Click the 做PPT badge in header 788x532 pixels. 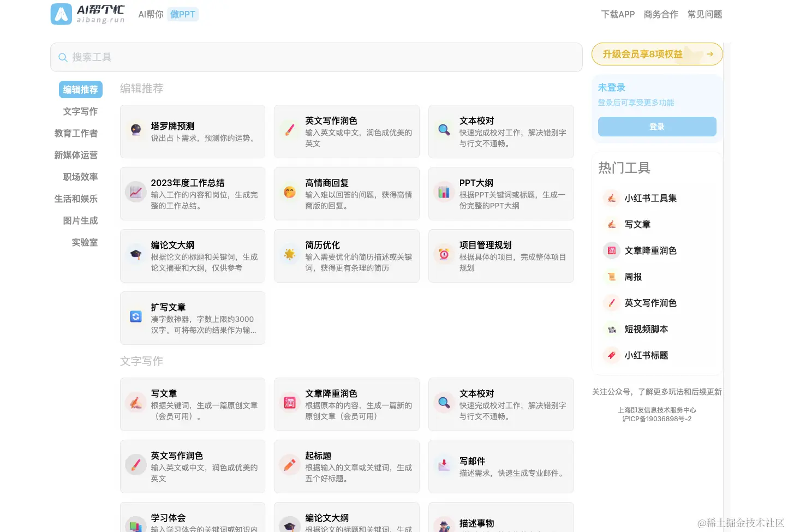(x=183, y=14)
